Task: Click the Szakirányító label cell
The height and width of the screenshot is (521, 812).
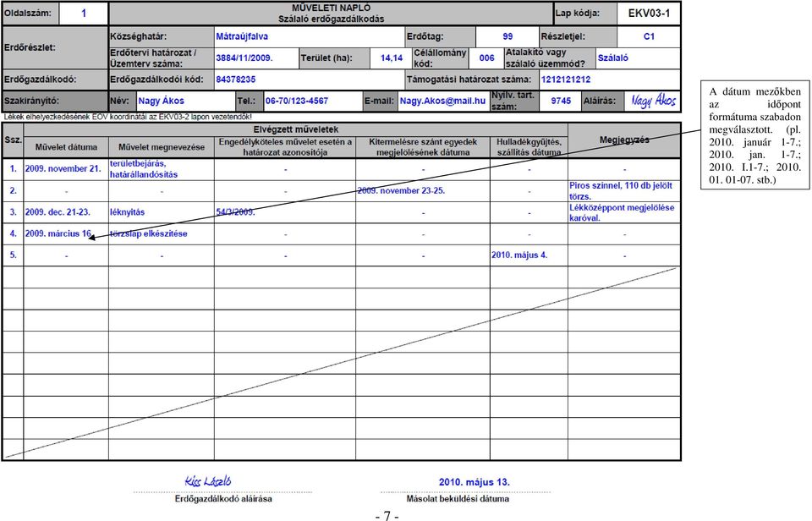Action: point(54,101)
